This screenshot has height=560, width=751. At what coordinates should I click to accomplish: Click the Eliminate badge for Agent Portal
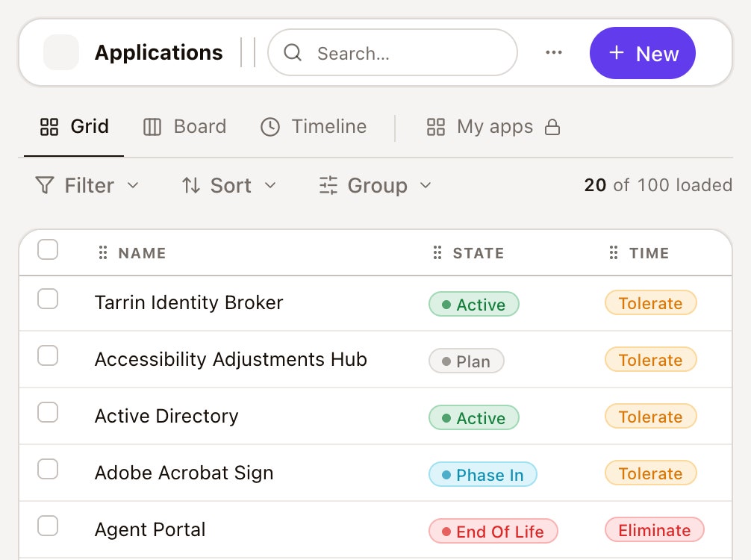[x=654, y=529]
